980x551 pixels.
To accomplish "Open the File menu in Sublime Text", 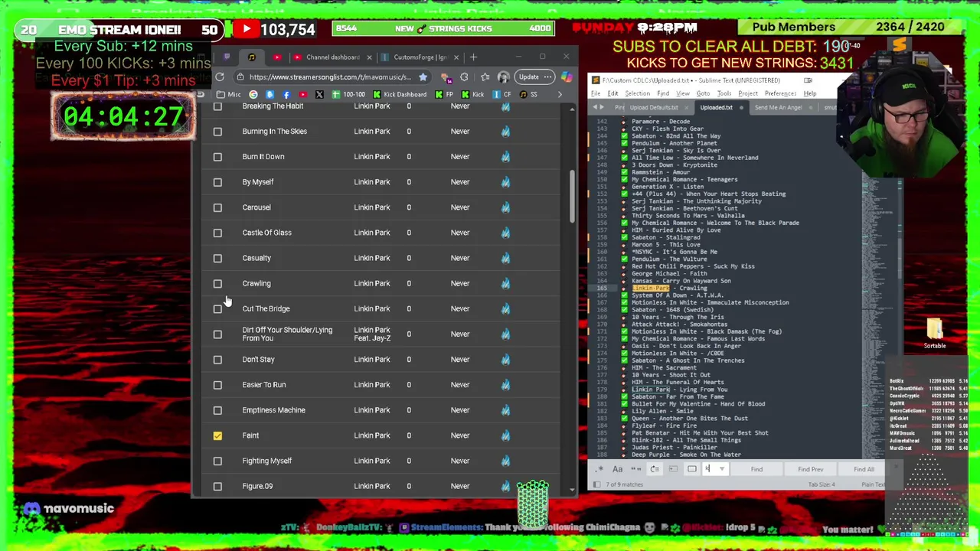I will (x=595, y=93).
